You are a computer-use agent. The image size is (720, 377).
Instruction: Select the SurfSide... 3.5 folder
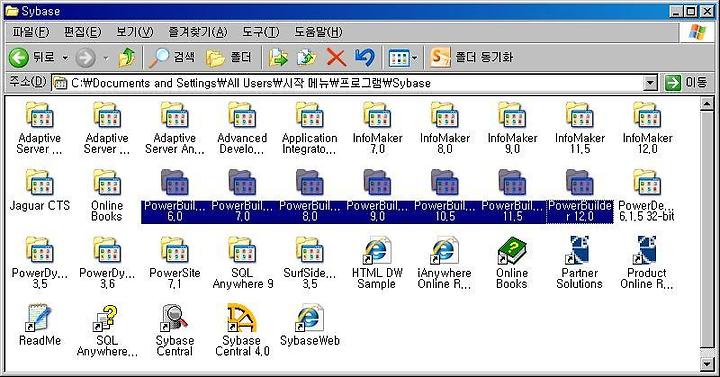pyautogui.click(x=309, y=263)
